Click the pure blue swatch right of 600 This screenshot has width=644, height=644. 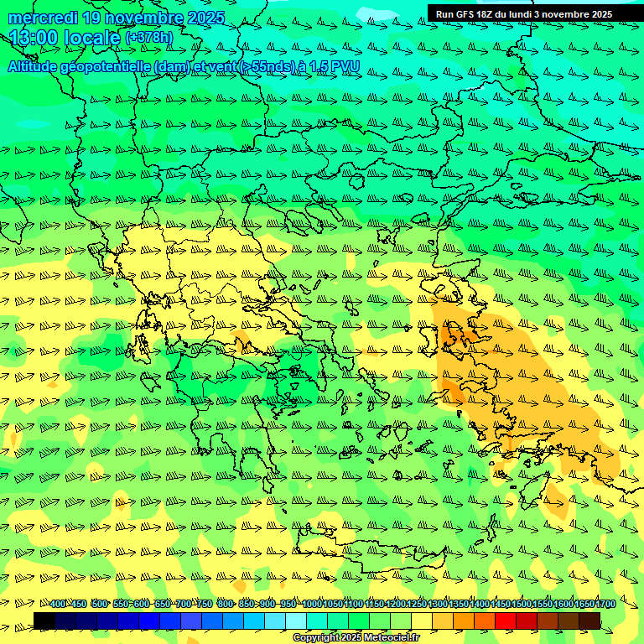[x=149, y=621]
